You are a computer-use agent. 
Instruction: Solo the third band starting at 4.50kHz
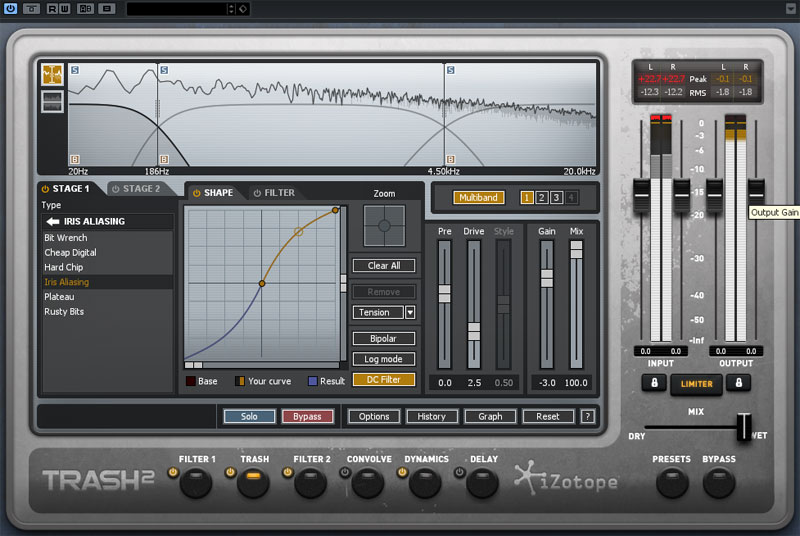[x=451, y=70]
